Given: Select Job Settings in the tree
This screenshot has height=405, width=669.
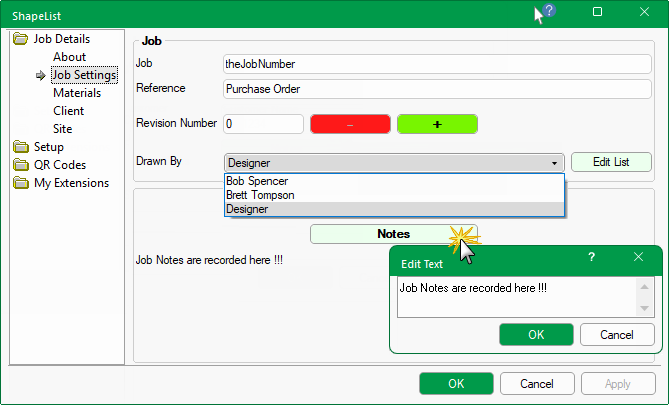Looking at the screenshot, I should click(84, 75).
